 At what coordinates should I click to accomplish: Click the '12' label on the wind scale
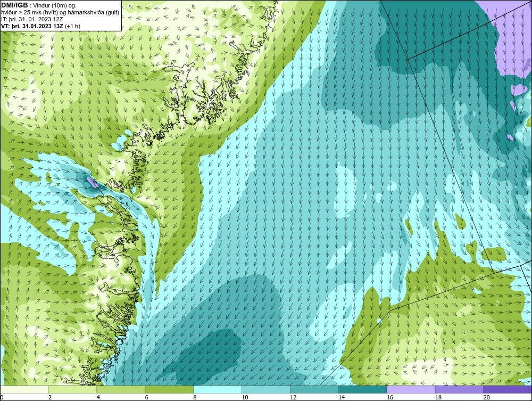click(x=293, y=397)
